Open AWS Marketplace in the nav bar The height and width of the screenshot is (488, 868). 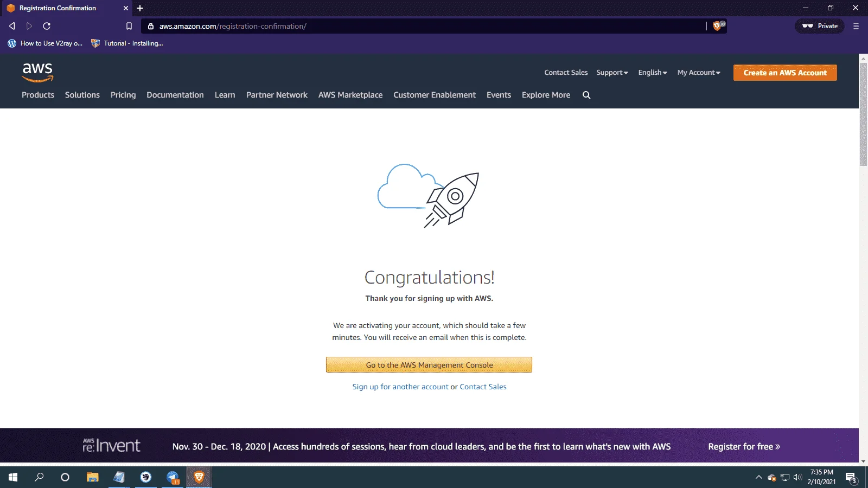350,95
